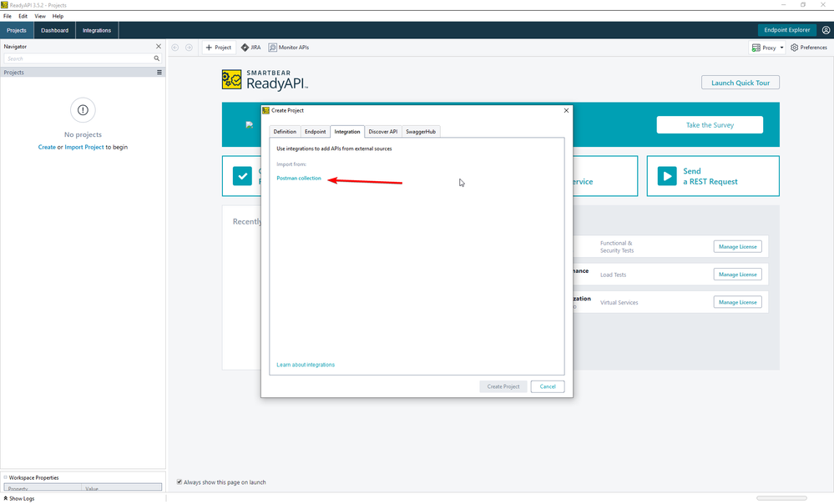Add a new Project from toolbar
This screenshot has height=504, width=834.
(219, 48)
